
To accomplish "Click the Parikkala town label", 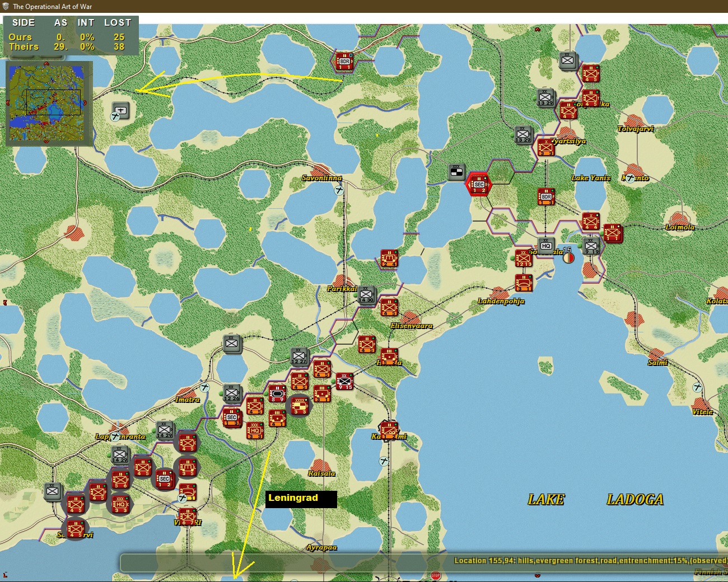I will click(x=342, y=289).
